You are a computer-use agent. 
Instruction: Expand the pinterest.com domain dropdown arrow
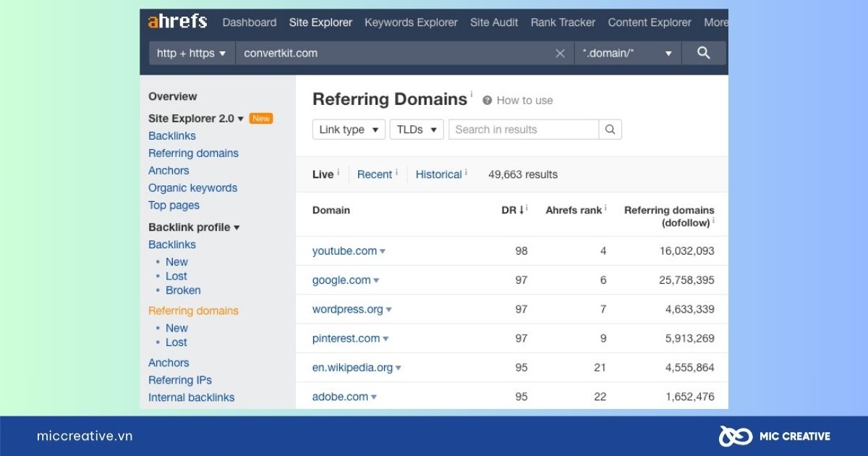(386, 338)
